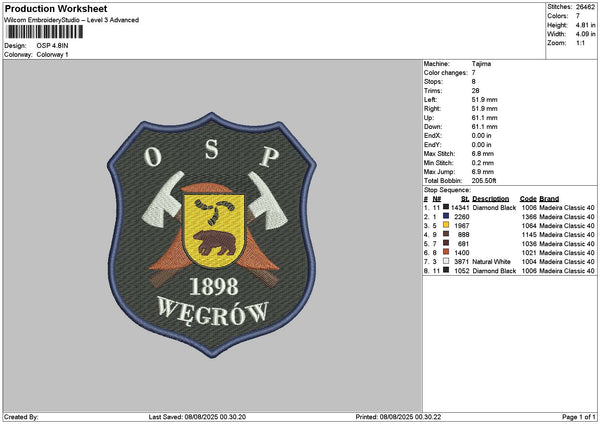Select the Natural White swatch in stop 7
This screenshot has width=600, height=424.
click(446, 261)
